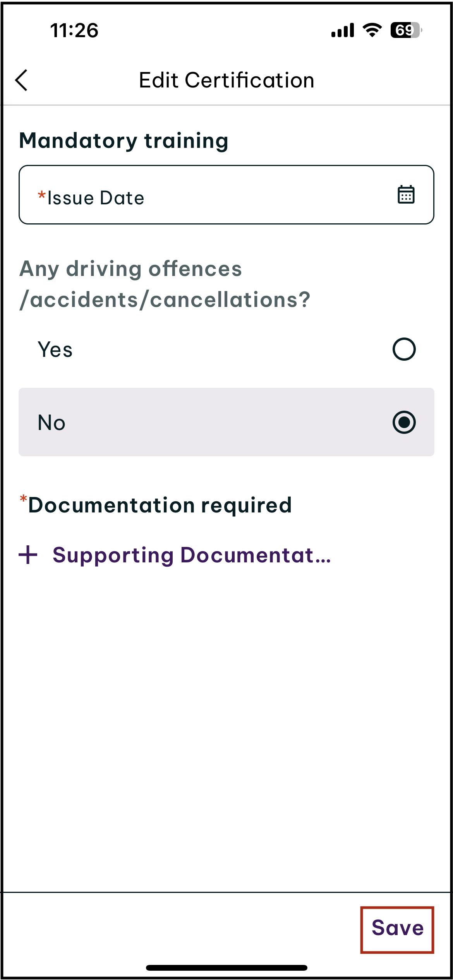Screen dimensions: 453x980
Task: Click the Yes option label
Action: 55,350
